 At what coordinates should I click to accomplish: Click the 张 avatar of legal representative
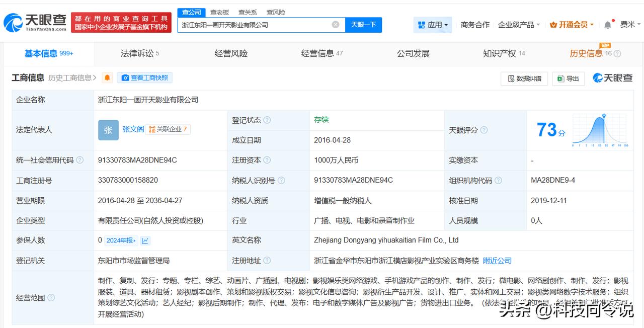tap(108, 130)
